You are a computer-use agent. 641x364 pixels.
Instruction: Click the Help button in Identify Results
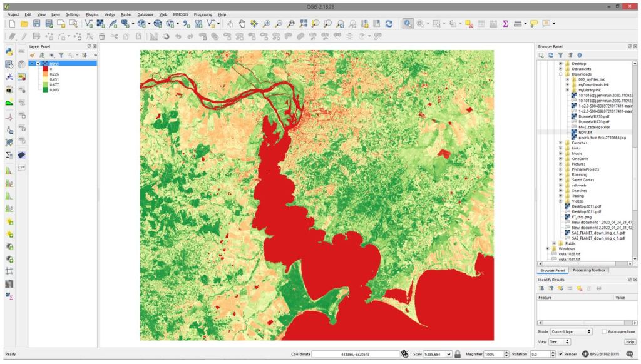point(630,341)
